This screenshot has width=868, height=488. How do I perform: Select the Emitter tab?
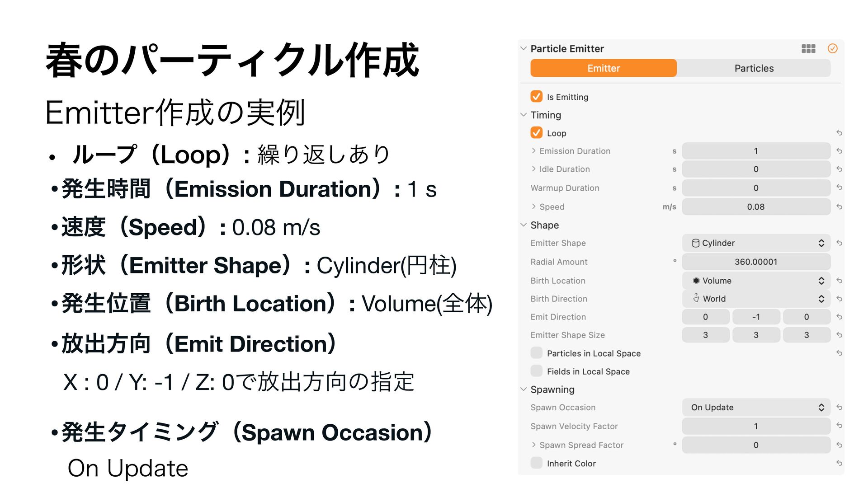604,68
